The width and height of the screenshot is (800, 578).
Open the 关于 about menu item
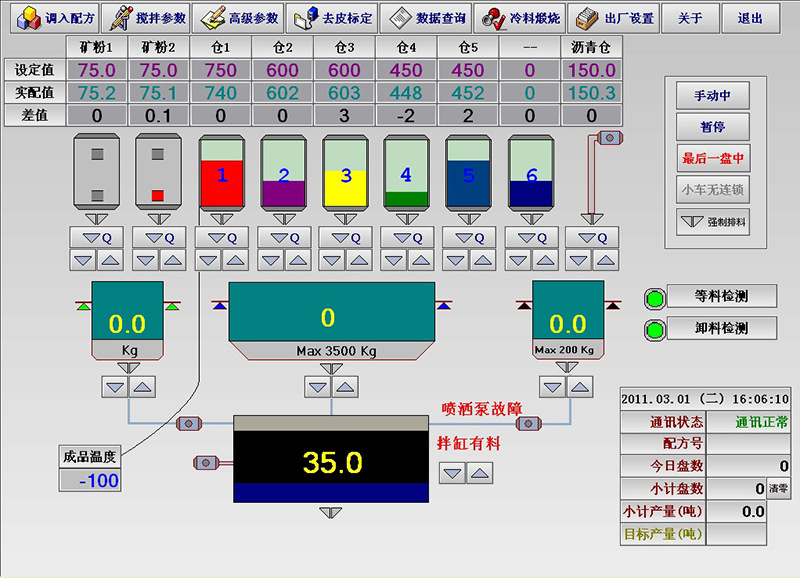click(x=690, y=18)
